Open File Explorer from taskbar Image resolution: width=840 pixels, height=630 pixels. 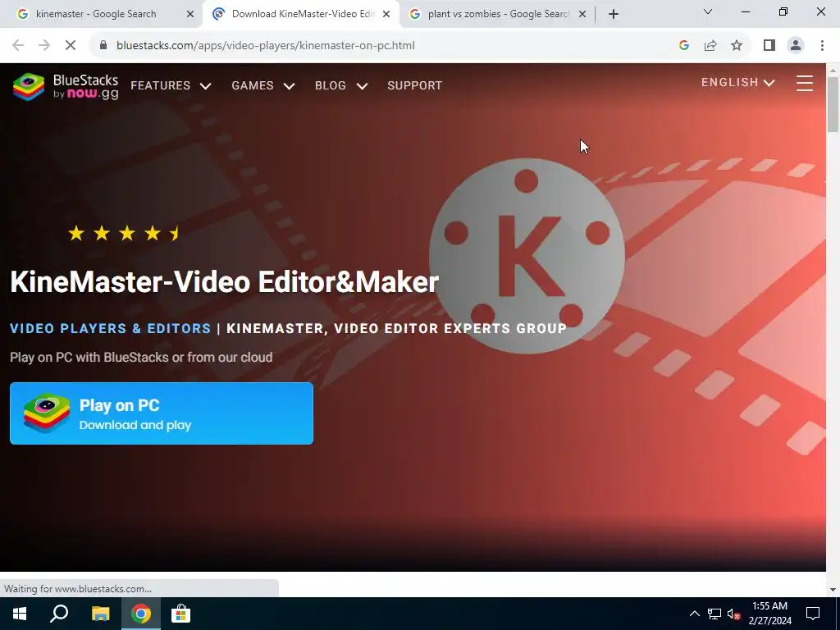[100, 614]
